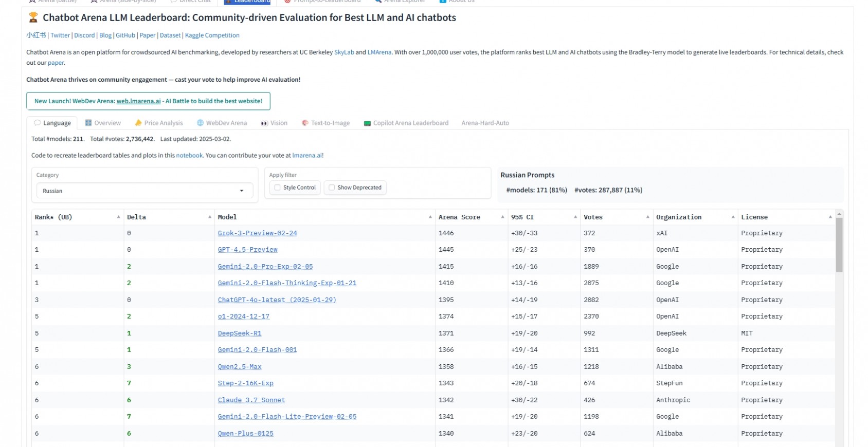Click the Category dropdown arrow

click(242, 191)
